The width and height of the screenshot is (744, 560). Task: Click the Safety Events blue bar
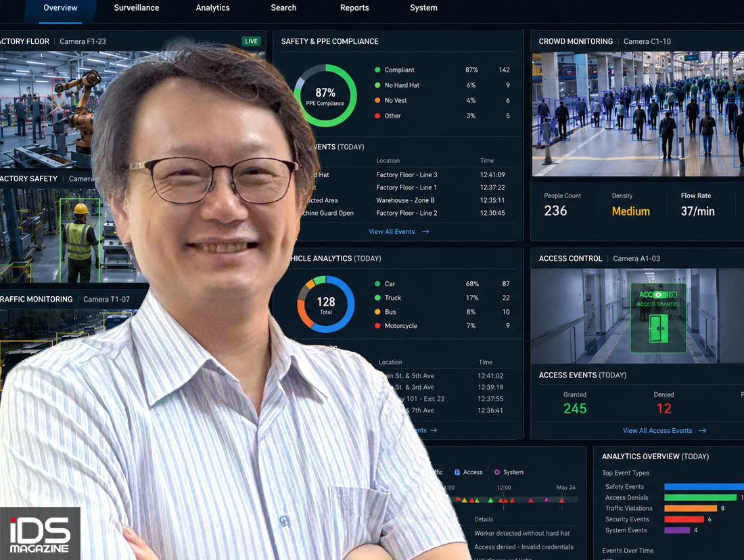point(704,486)
